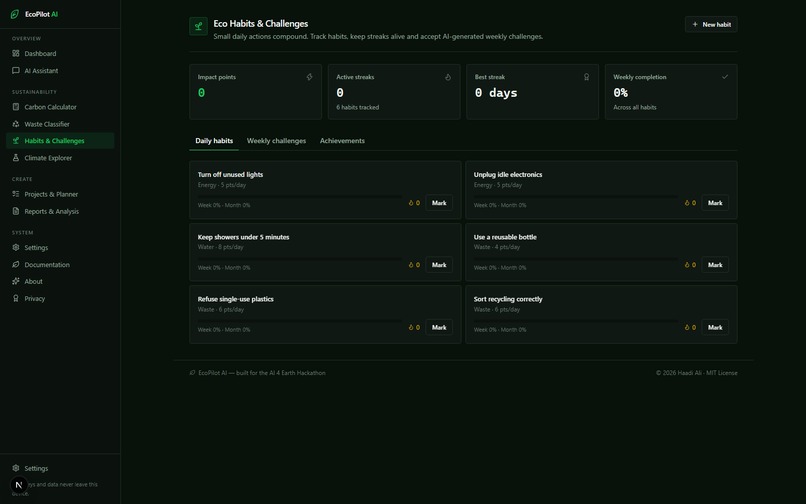Click the Dashboard grid icon in sidebar
806x504 pixels.
pos(16,53)
